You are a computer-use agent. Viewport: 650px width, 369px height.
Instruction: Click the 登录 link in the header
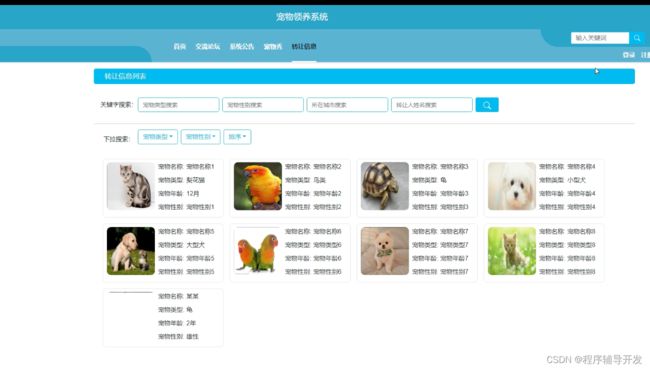[x=628, y=55]
